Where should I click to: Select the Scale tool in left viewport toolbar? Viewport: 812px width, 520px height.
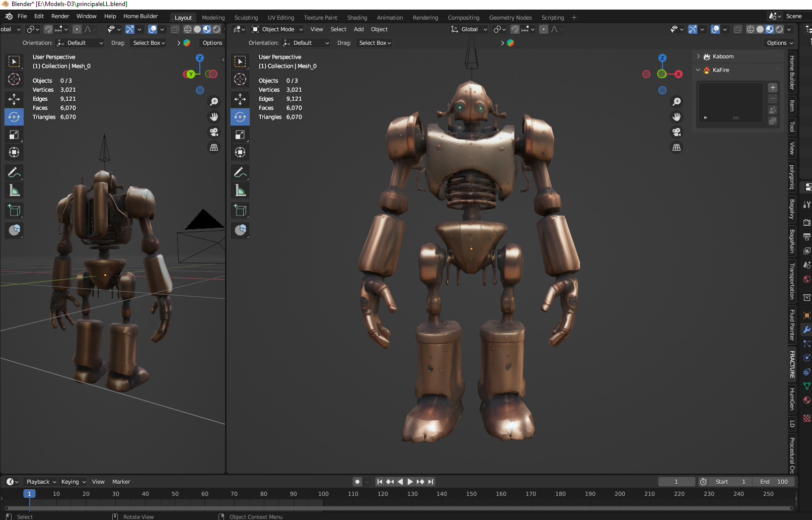[x=14, y=135]
